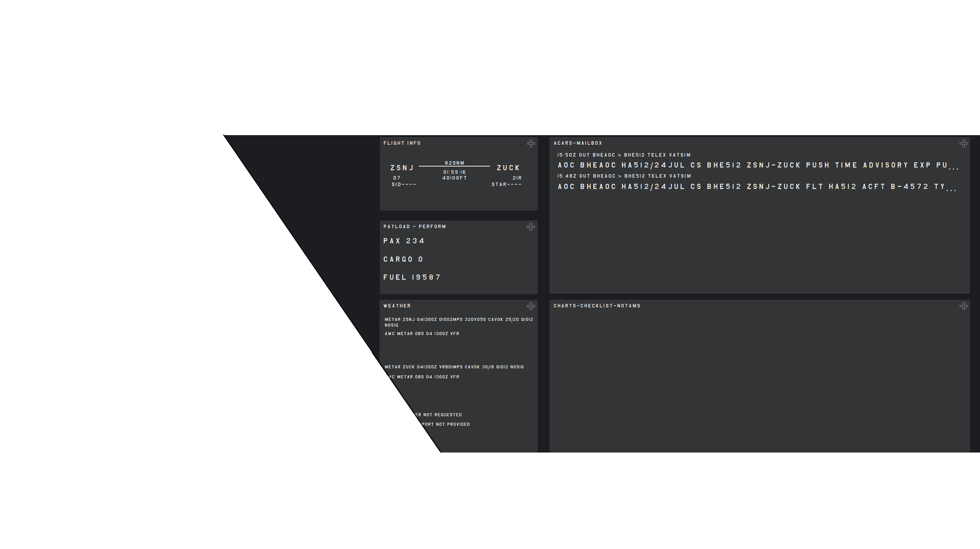The image size is (980, 549).
Task: Click the 829NM route distance
Action: [455, 163]
